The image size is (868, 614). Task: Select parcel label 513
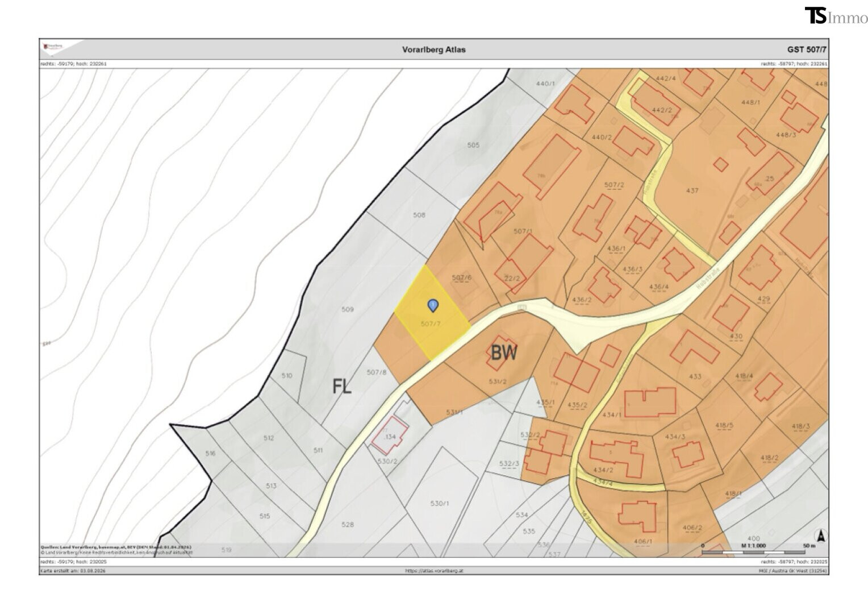[271, 486]
